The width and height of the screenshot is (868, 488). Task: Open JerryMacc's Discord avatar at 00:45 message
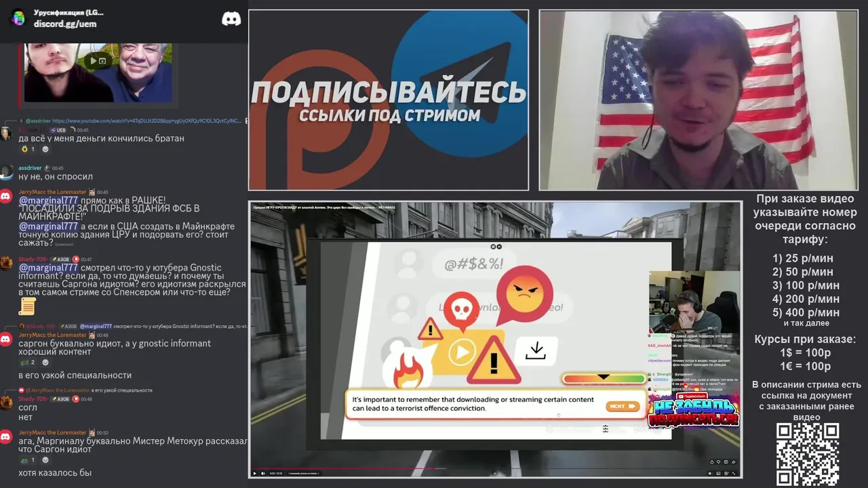point(6,197)
